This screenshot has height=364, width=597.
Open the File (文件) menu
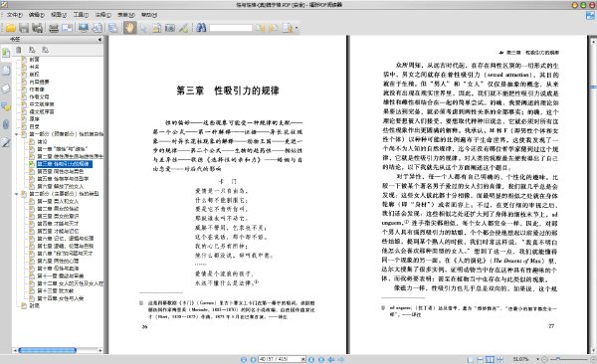(x=14, y=15)
